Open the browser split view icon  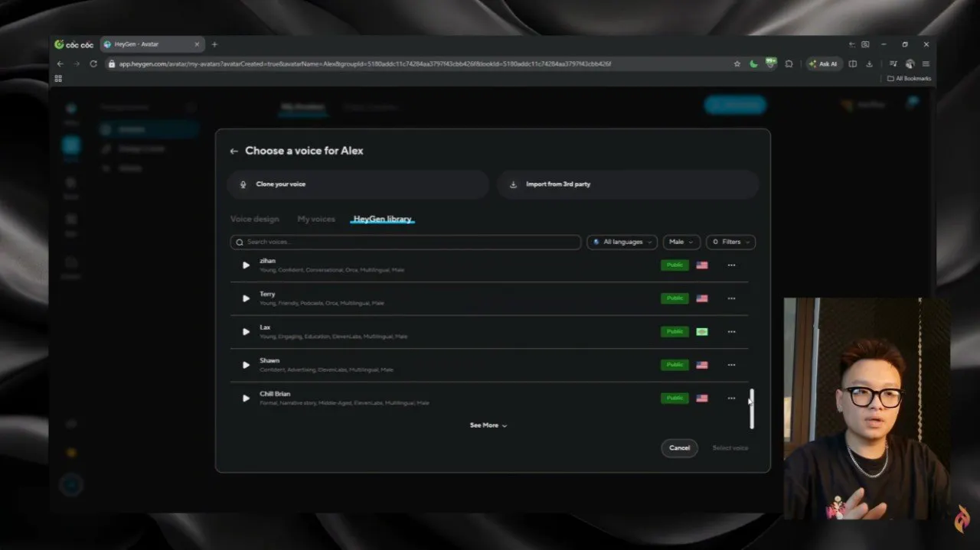tap(853, 64)
